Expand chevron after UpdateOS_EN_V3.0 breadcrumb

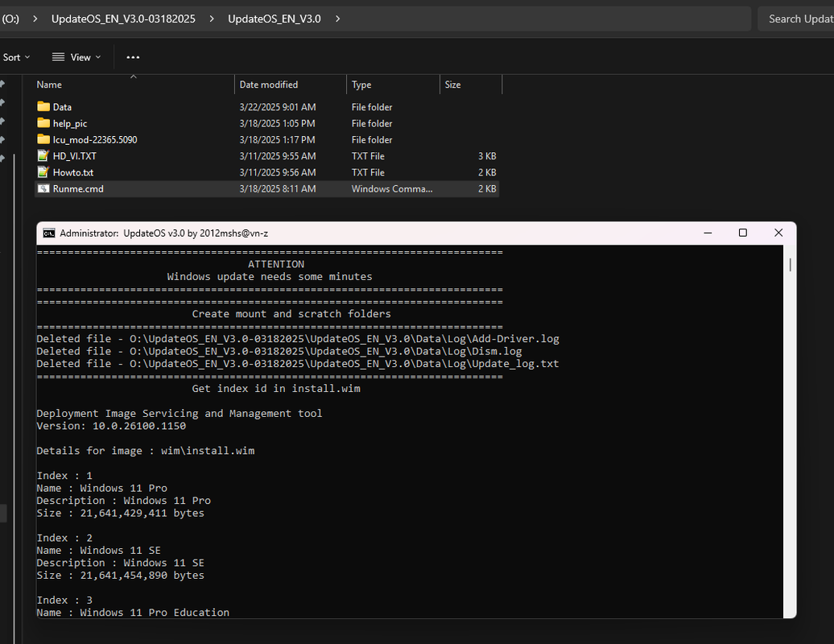pyautogui.click(x=337, y=19)
